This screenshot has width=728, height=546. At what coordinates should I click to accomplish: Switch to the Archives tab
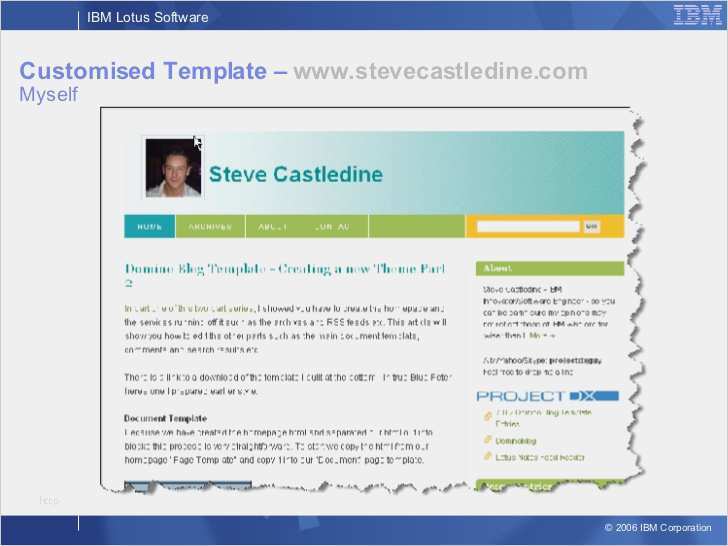pos(210,226)
